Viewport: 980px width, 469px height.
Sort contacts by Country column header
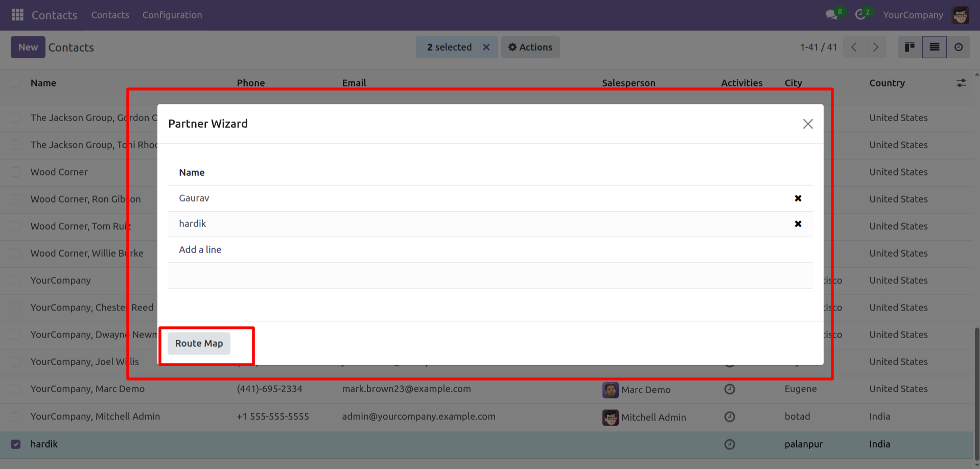887,83
